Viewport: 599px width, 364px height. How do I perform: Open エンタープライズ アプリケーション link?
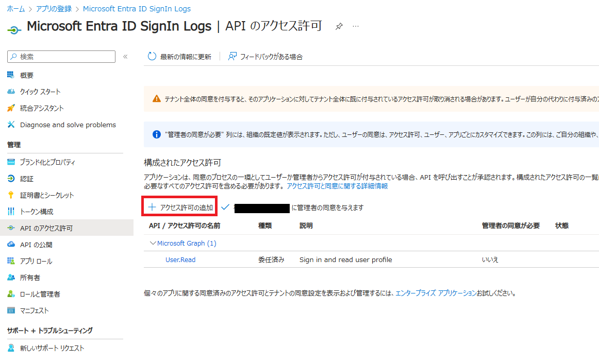pyautogui.click(x=436, y=293)
